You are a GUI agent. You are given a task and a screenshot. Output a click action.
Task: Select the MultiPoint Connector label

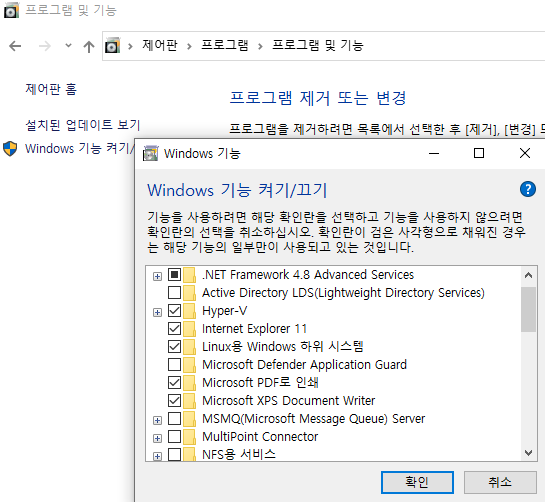[260, 437]
